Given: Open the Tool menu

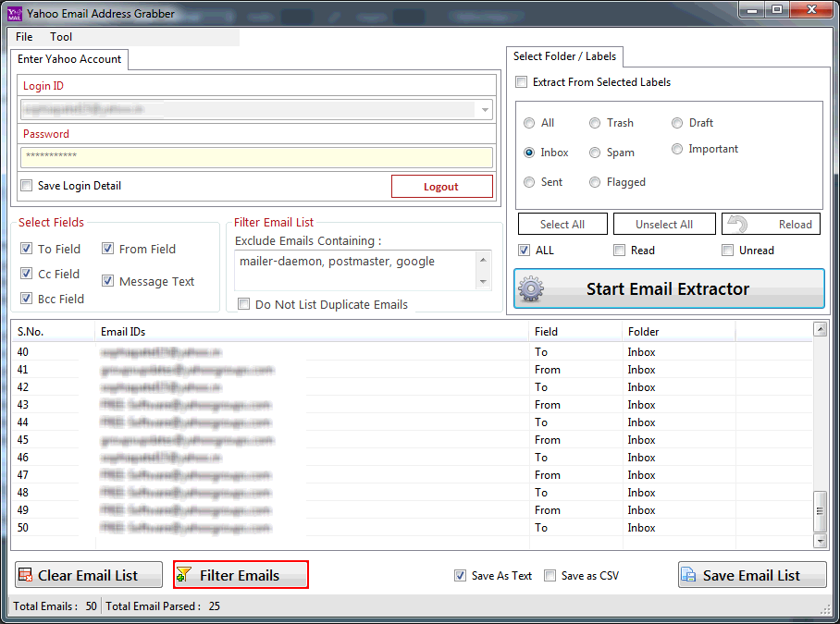Looking at the screenshot, I should (x=61, y=36).
